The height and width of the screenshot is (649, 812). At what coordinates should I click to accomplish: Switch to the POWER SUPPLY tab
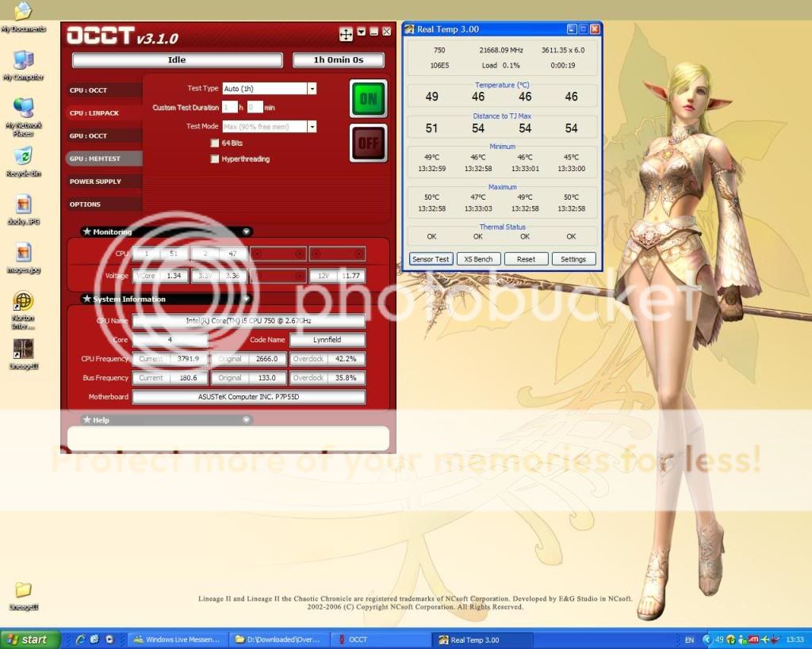(95, 181)
